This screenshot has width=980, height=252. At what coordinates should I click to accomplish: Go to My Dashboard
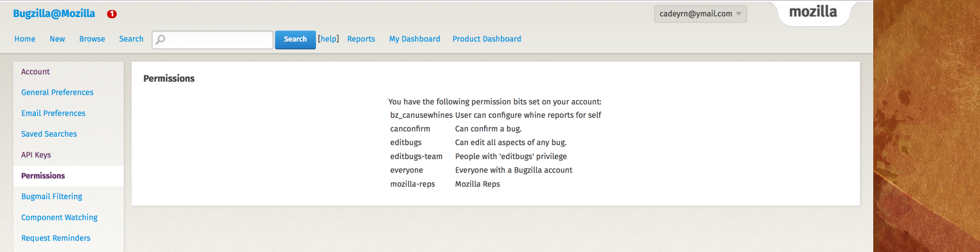[x=415, y=39]
